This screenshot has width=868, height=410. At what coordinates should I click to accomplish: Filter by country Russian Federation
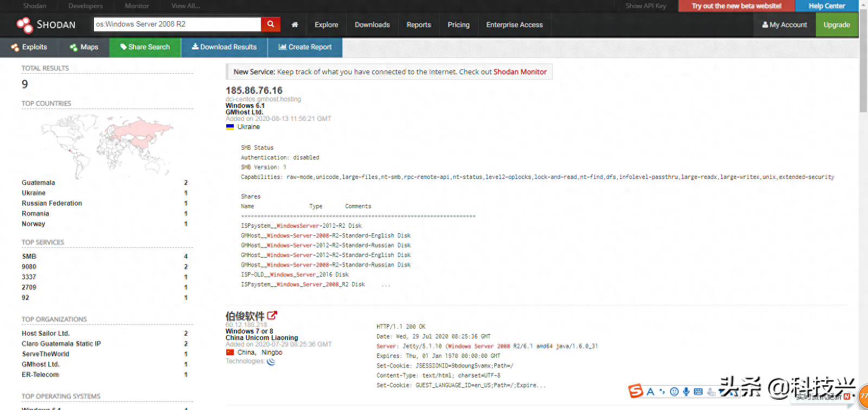coord(52,203)
